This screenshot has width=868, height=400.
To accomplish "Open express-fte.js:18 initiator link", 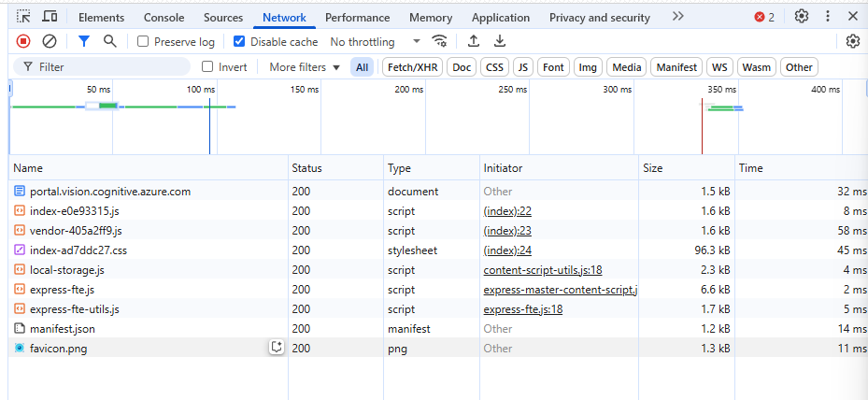I will 523,309.
